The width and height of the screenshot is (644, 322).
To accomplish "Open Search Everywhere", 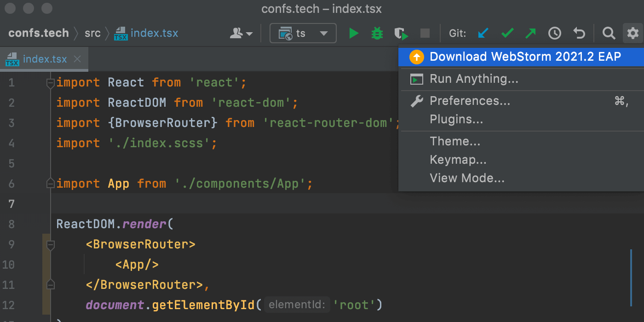I will click(x=609, y=33).
